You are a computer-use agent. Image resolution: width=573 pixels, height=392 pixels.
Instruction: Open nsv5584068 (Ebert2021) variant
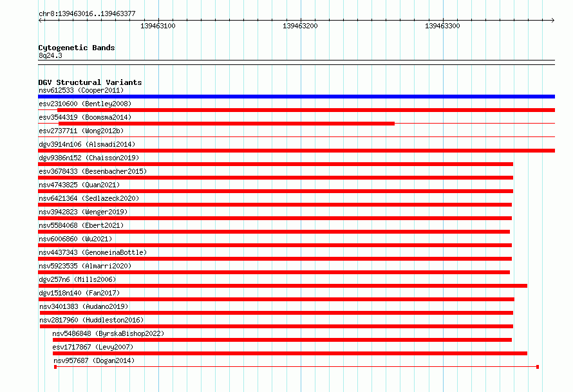[x=81, y=225]
